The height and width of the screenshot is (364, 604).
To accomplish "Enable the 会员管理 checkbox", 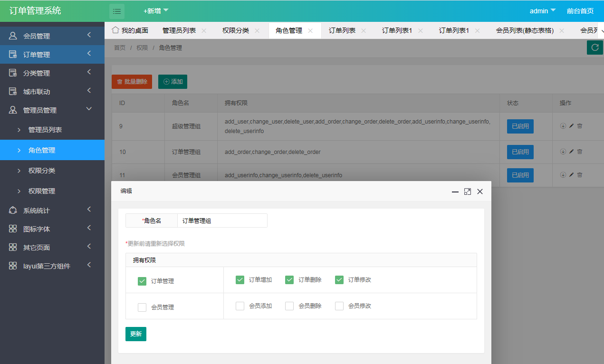I will [142, 307].
